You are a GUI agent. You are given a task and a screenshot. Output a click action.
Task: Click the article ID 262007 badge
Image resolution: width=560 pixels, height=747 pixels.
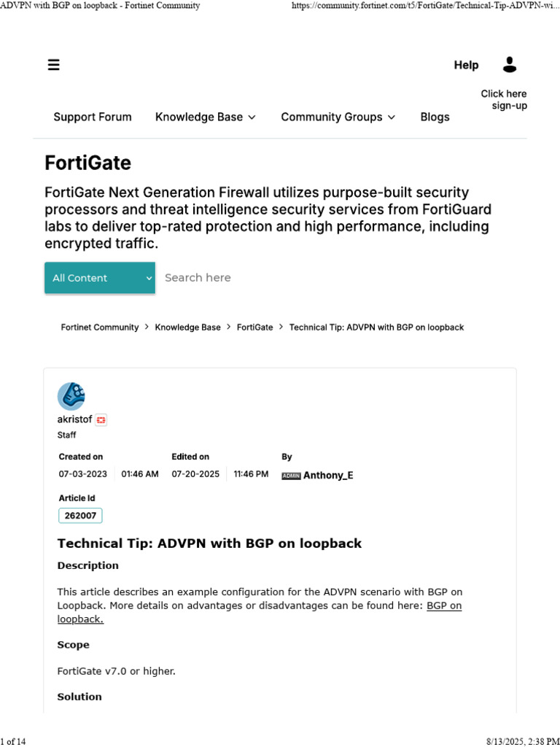coord(80,516)
